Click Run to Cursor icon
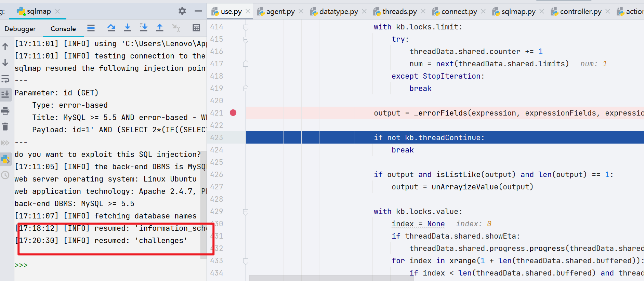 (176, 28)
